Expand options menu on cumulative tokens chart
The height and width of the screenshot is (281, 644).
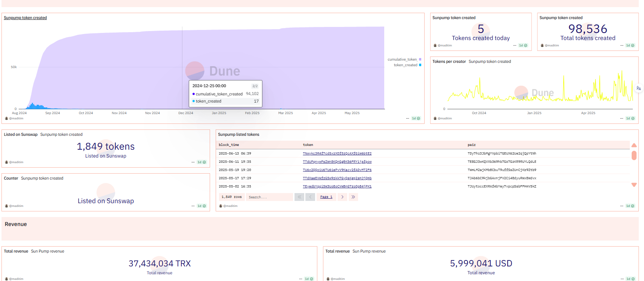point(407,119)
